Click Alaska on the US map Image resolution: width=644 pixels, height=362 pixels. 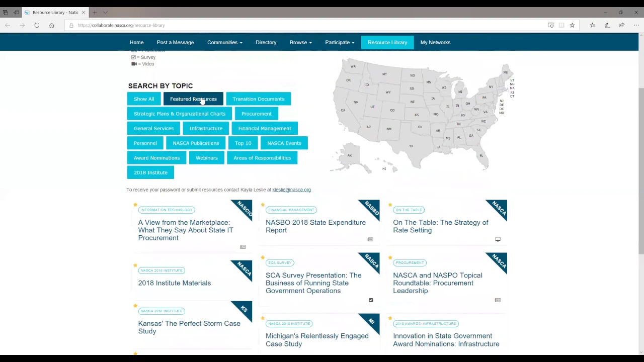(350, 155)
